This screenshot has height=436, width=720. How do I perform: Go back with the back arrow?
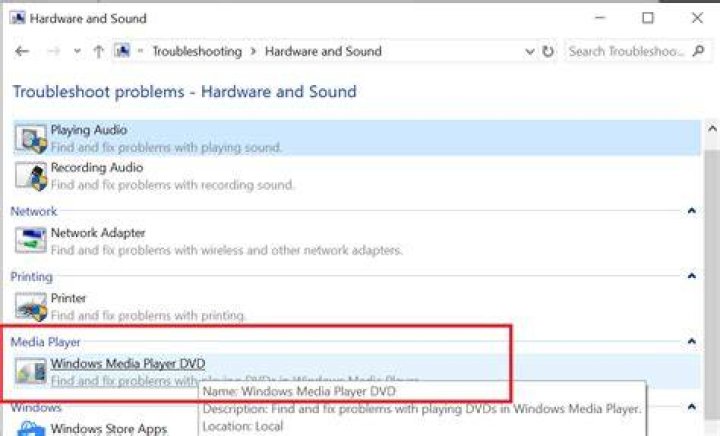pos(22,51)
